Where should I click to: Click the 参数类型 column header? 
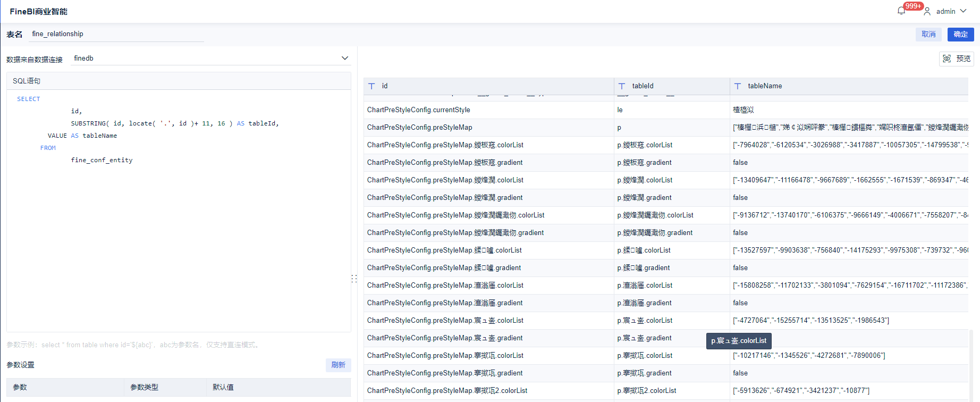pyautogui.click(x=165, y=387)
